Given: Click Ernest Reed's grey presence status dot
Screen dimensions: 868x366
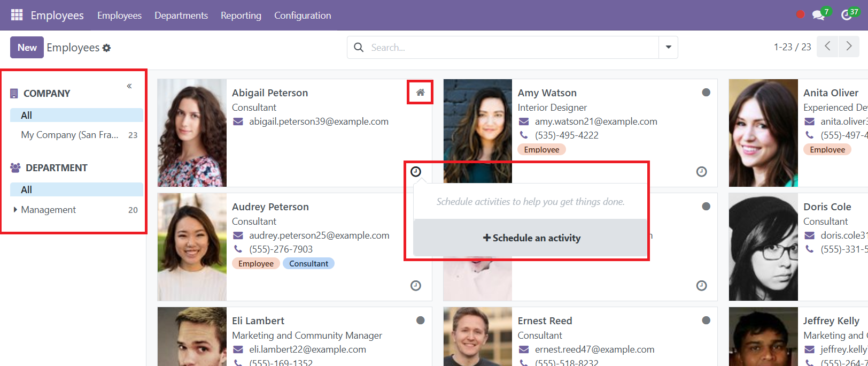Looking at the screenshot, I should (x=706, y=321).
